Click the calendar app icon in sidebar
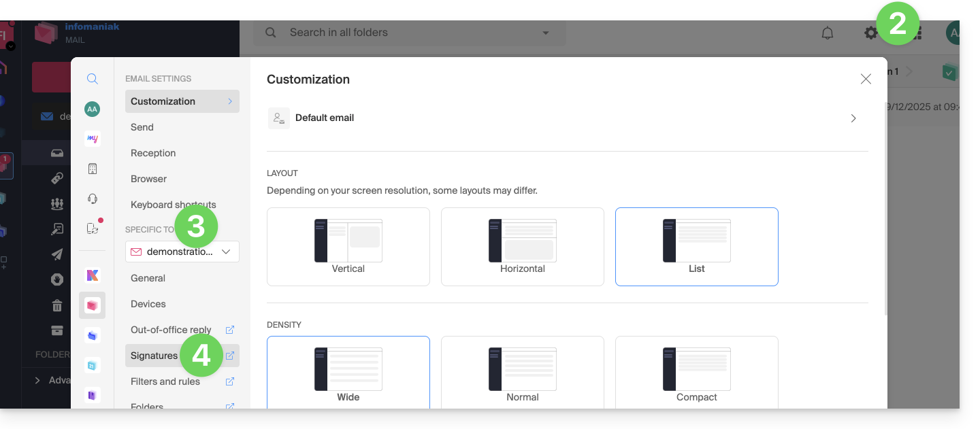This screenshot has height=429, width=980. tap(93, 365)
